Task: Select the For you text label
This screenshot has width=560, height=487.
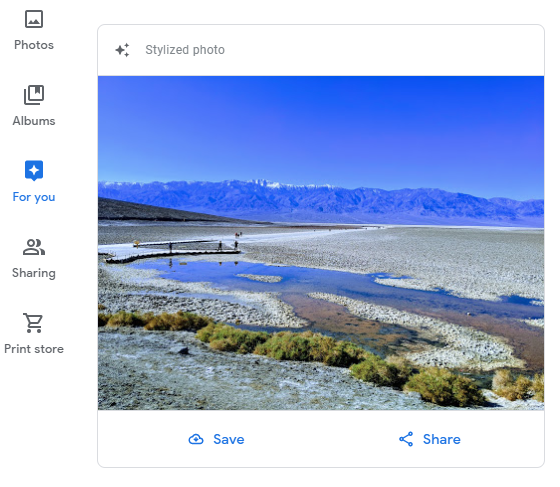Action: coord(34,197)
